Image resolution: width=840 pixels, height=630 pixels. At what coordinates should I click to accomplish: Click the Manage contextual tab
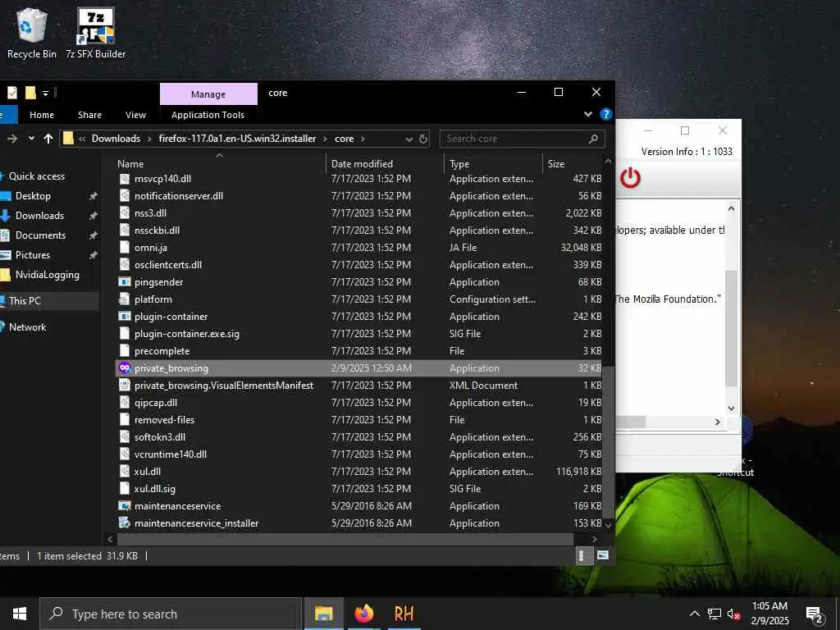pyautogui.click(x=208, y=94)
